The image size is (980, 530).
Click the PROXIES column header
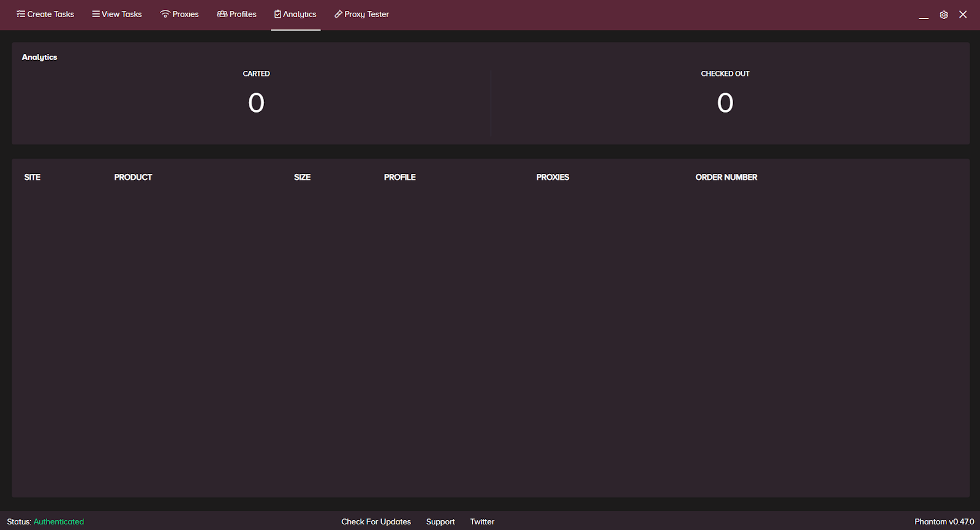pos(552,177)
